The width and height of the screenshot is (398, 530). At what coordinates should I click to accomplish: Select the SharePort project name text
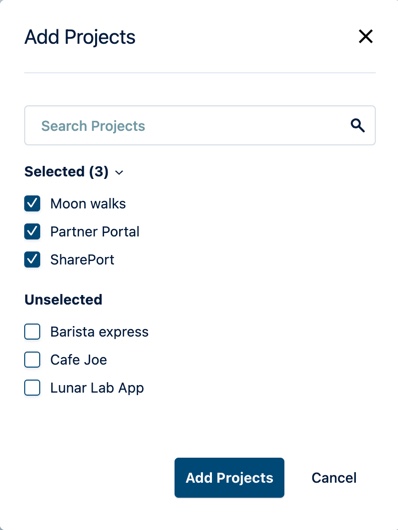(x=82, y=260)
